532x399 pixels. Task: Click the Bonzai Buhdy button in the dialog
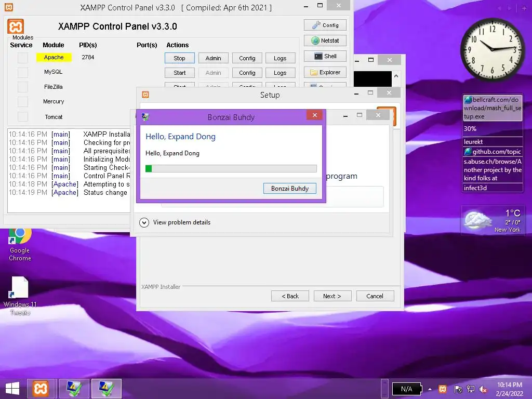pyautogui.click(x=290, y=188)
